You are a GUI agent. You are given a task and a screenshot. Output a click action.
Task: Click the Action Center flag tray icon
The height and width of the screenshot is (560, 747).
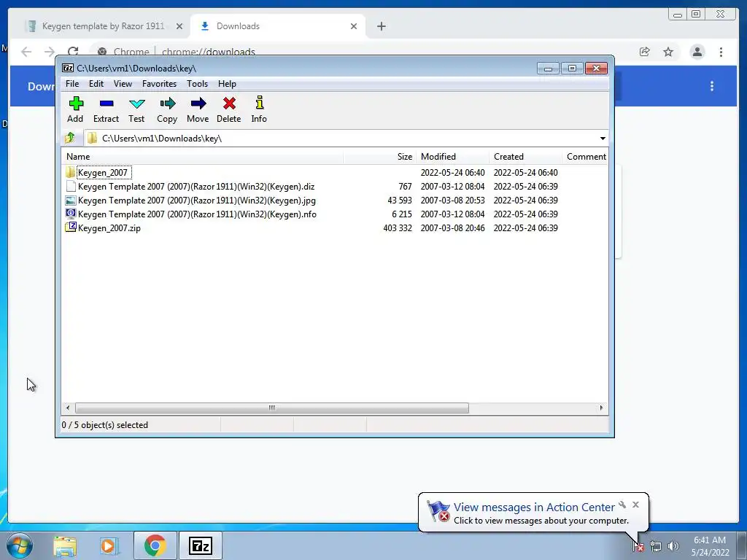click(x=638, y=546)
